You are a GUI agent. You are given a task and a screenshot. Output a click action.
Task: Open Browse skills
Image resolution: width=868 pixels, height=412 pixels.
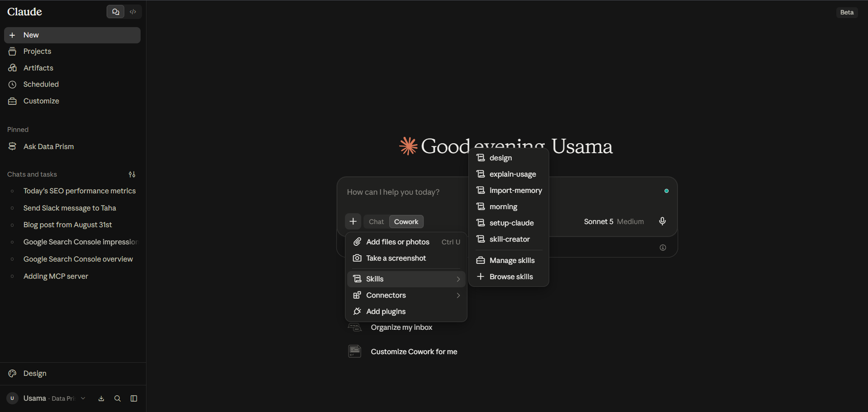tap(509, 277)
